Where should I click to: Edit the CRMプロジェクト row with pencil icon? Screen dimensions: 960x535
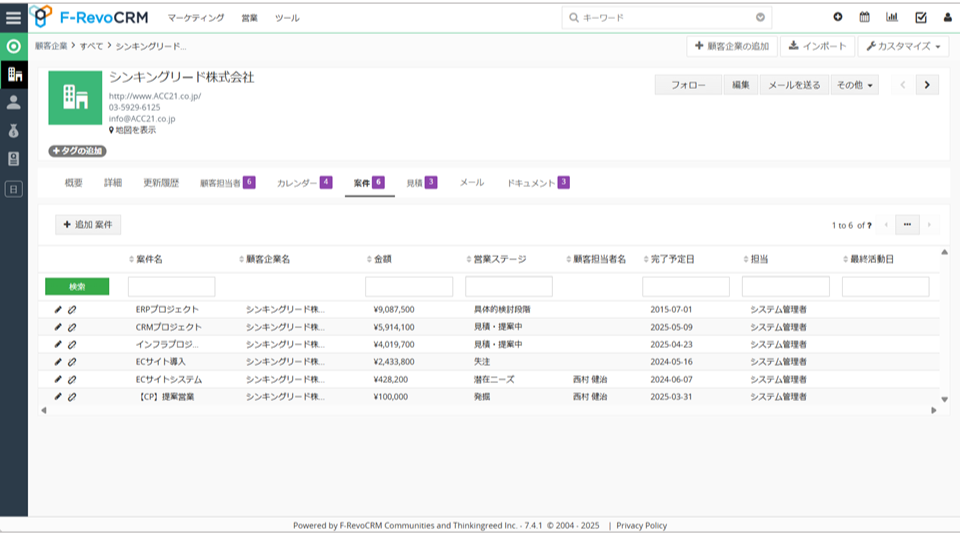click(x=58, y=327)
